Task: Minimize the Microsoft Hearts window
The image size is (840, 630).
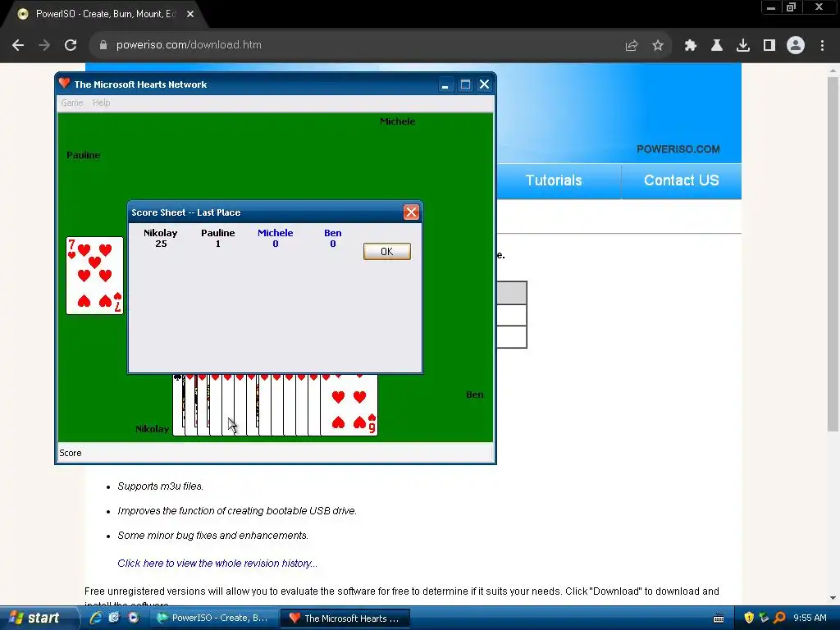Action: [x=445, y=84]
